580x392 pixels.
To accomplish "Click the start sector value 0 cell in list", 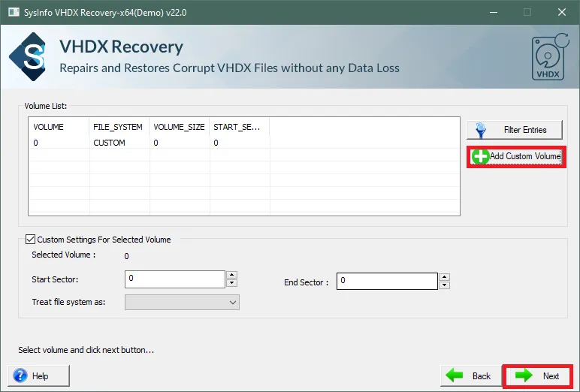I will click(240, 143).
